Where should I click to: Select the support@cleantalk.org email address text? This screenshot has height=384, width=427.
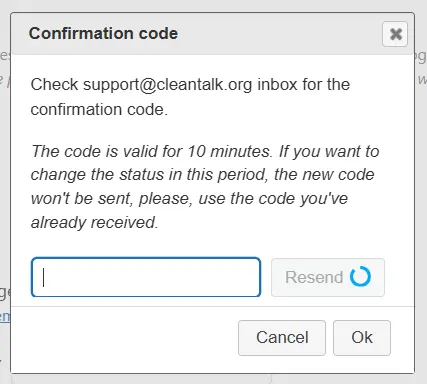click(x=167, y=84)
